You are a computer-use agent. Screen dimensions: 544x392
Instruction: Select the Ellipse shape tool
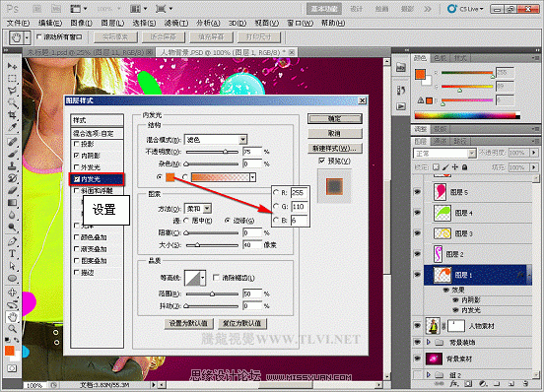[13, 279]
